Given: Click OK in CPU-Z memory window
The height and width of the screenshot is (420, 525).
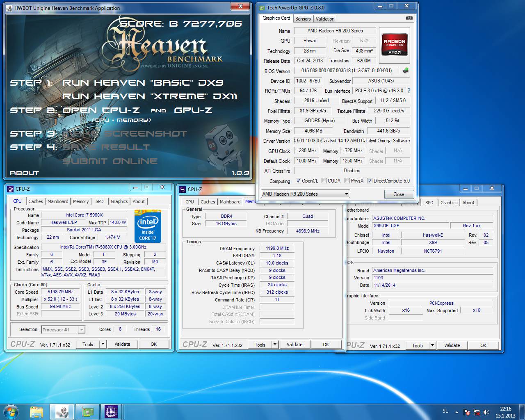Looking at the screenshot, I should pos(326,345).
